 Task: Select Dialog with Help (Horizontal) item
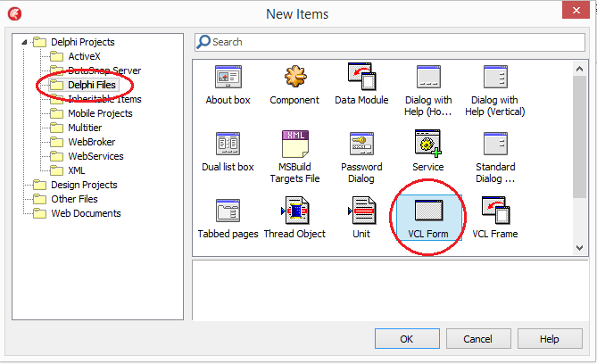[x=428, y=91]
